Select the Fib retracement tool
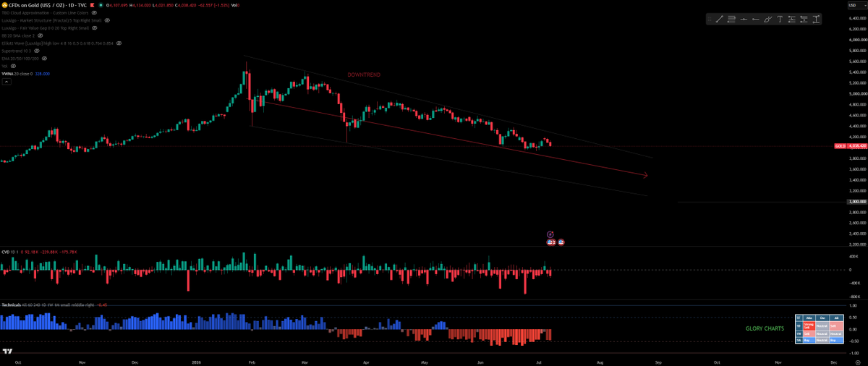Screen dimensions: 868x366 [792, 19]
